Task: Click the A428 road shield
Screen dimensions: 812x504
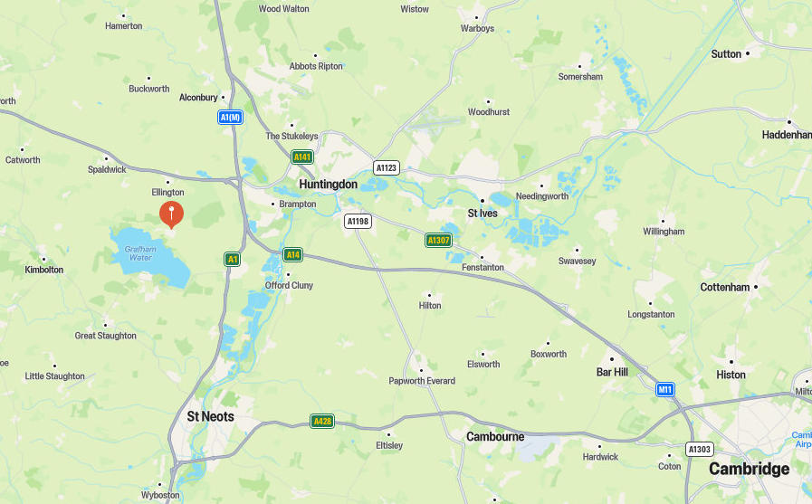Action: 322,422
